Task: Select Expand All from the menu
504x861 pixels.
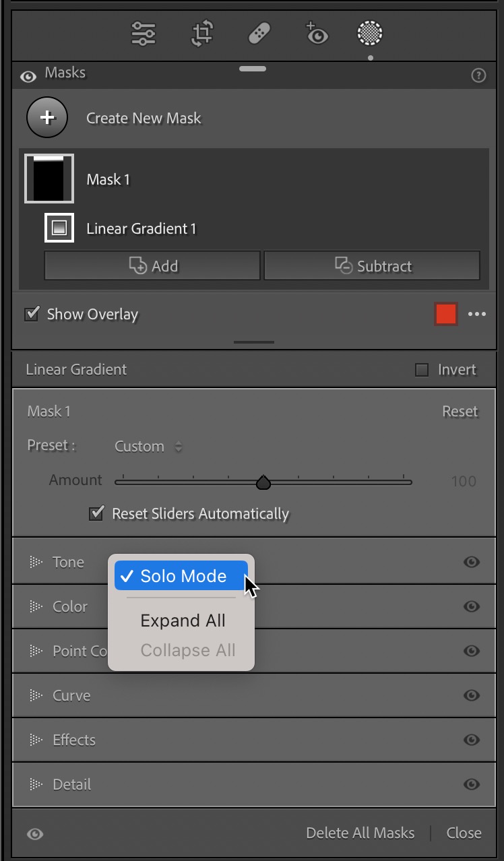Action: pyautogui.click(x=182, y=620)
